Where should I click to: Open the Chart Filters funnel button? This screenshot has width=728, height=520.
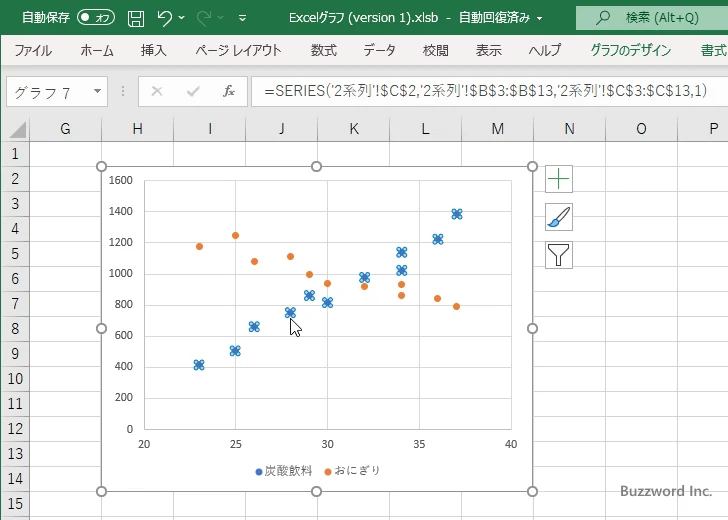[x=559, y=255]
